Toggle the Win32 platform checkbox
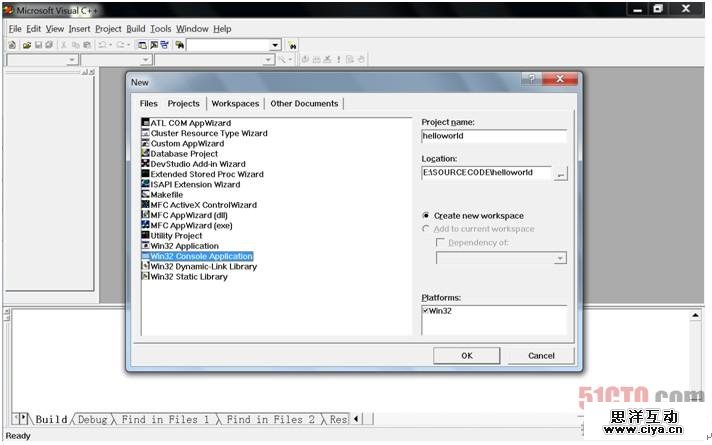The image size is (712, 445). click(426, 311)
